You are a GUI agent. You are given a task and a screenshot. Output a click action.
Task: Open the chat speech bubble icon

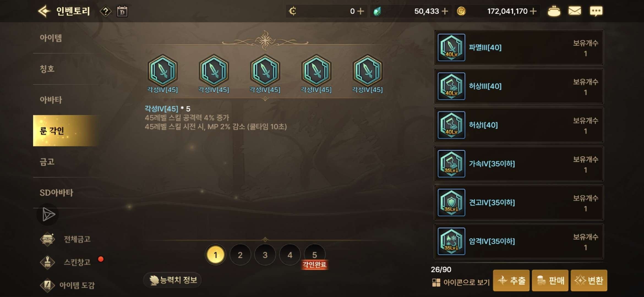click(596, 11)
